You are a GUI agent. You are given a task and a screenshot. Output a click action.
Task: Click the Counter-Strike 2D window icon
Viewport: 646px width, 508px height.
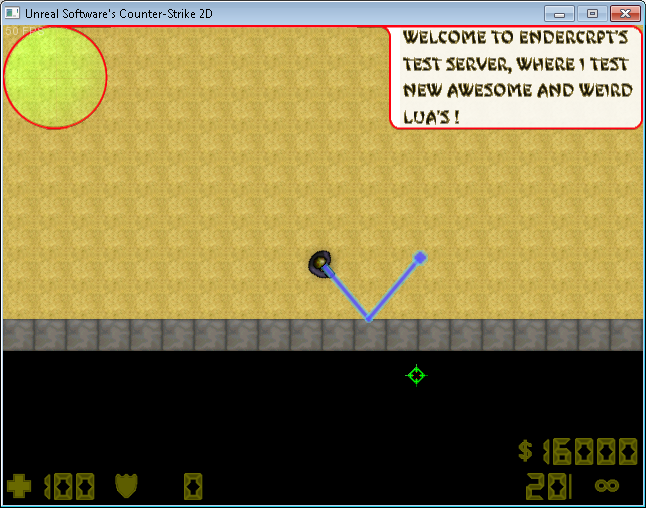[x=12, y=13]
